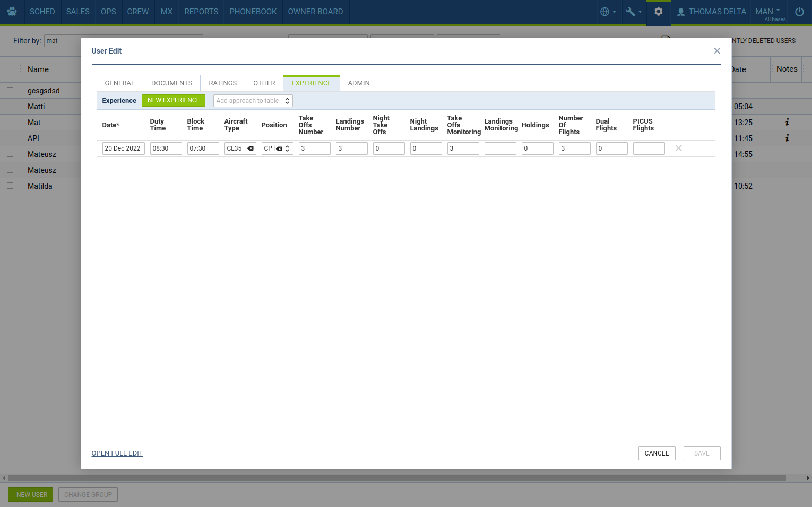812x507 pixels.
Task: Clear the CL35 aircraft type value
Action: coord(250,148)
